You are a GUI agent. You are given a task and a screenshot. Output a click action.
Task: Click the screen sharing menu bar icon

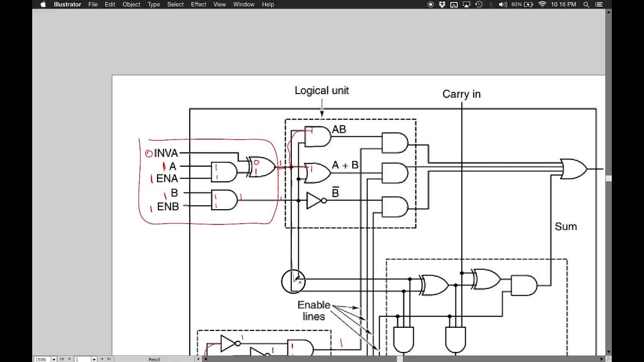pos(454,5)
